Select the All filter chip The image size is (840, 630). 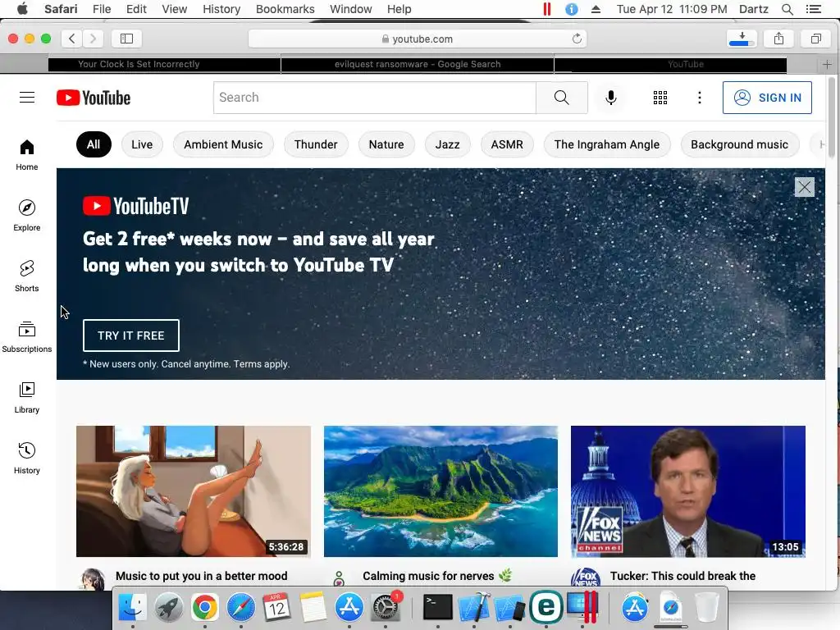(94, 144)
